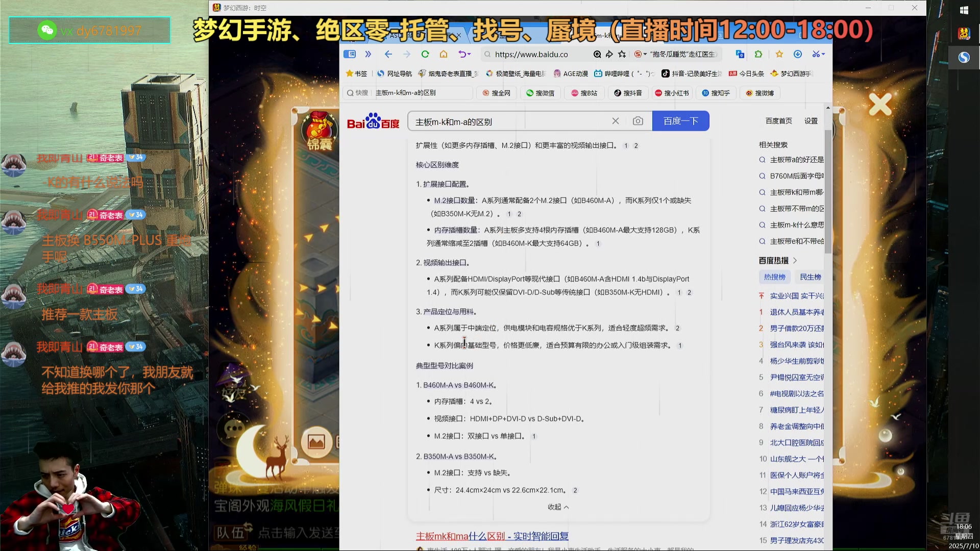
Task: Switch to the 热搜榜 tab
Action: pos(775,277)
